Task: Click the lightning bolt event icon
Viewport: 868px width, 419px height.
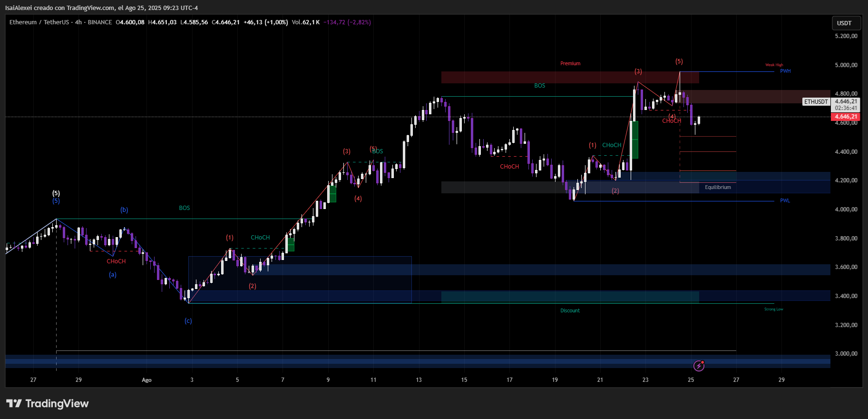Action: pyautogui.click(x=699, y=366)
